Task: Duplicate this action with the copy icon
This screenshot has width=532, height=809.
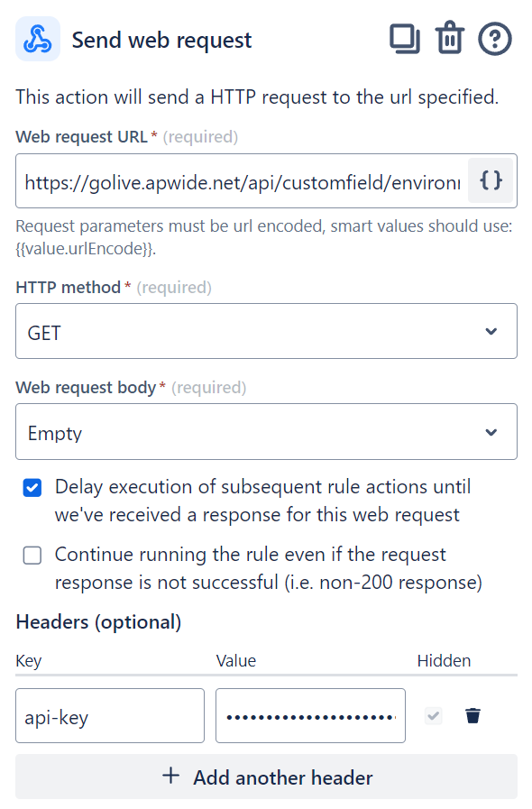Action: tap(405, 39)
